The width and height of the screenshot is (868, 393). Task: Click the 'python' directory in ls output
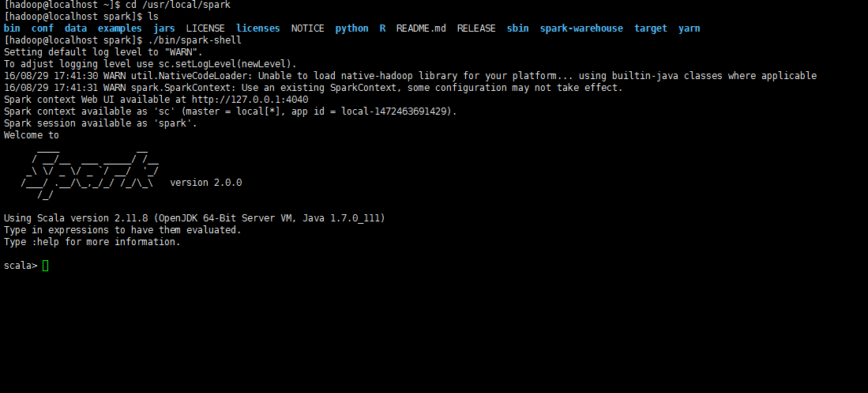351,28
